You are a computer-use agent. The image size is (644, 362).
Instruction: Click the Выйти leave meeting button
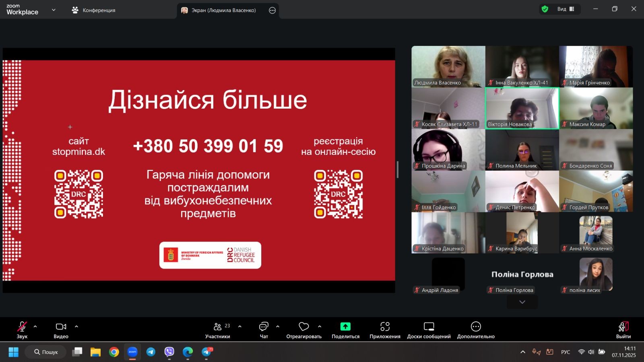(623, 330)
